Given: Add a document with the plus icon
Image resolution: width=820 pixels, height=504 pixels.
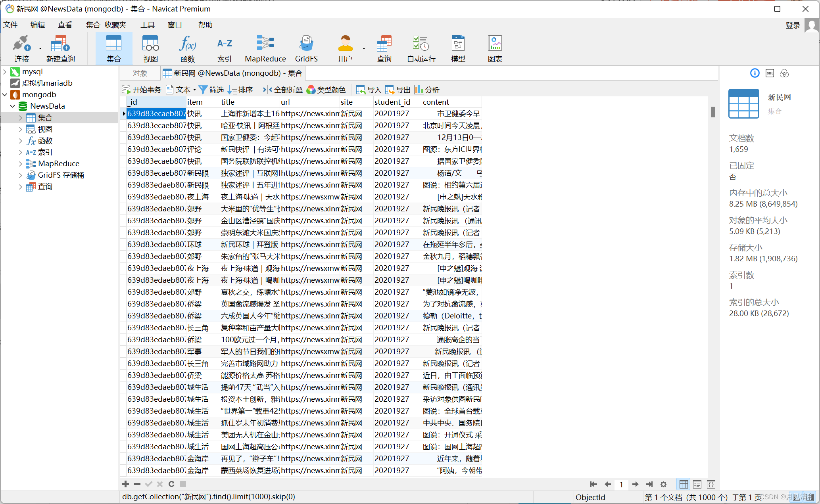Looking at the screenshot, I should (x=125, y=484).
